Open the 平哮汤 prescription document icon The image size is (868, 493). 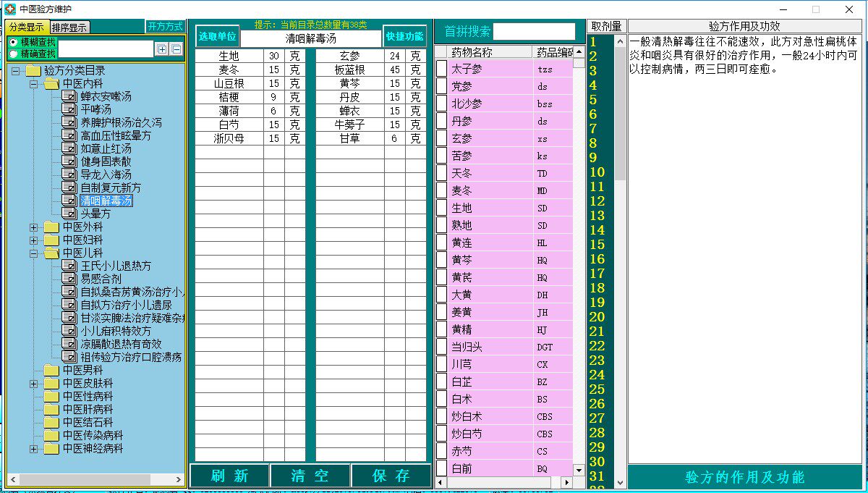[x=69, y=109]
